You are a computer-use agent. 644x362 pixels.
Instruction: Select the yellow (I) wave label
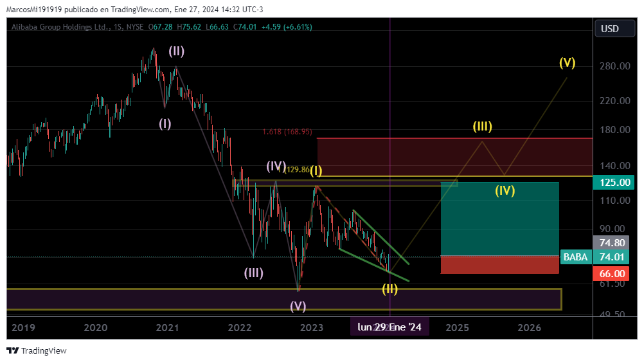pos(316,170)
